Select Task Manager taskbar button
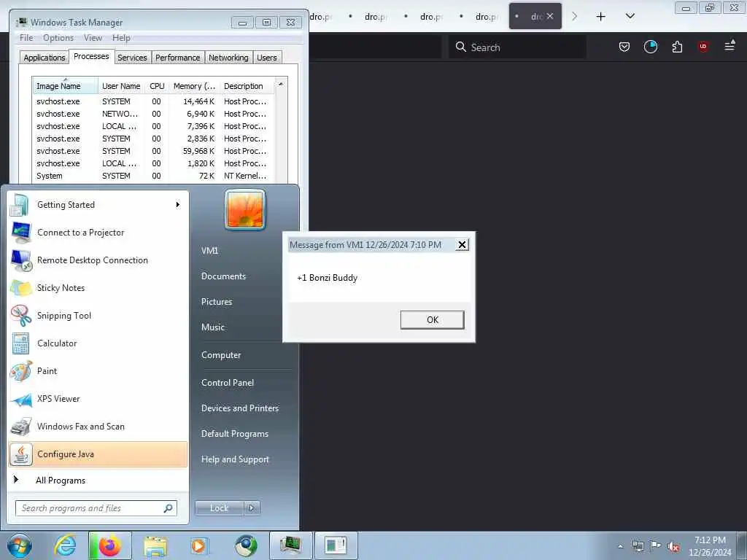747x560 pixels. pos(290,545)
